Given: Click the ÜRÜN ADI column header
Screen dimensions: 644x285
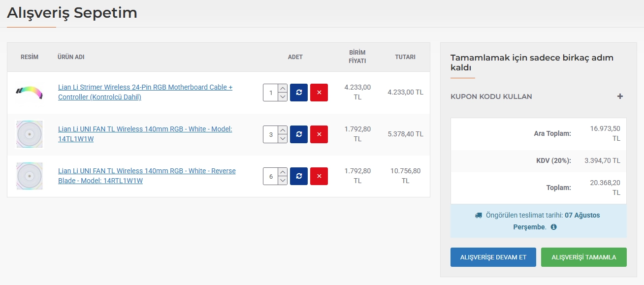Looking at the screenshot, I should (71, 57).
